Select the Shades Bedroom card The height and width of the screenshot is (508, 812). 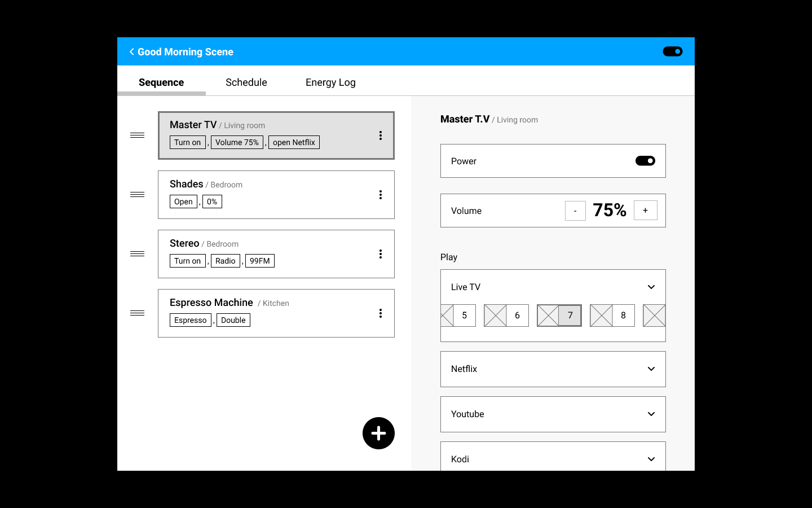(276, 195)
